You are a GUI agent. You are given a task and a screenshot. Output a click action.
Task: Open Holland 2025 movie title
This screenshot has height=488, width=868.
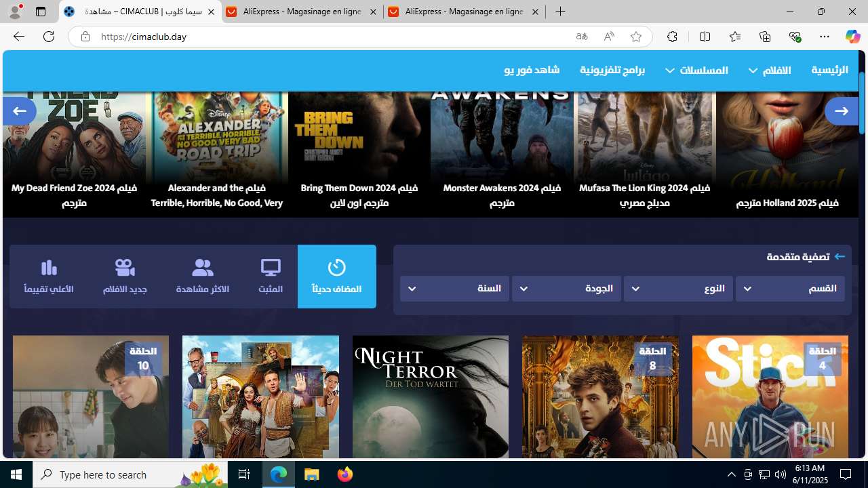pyautogui.click(x=787, y=203)
